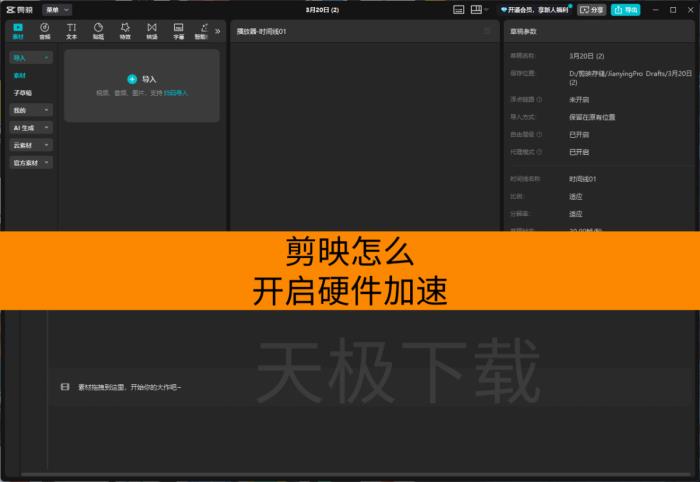The width and height of the screenshot is (700, 482).
Task: Expand the more tabs double-chevron
Action: click(x=218, y=30)
